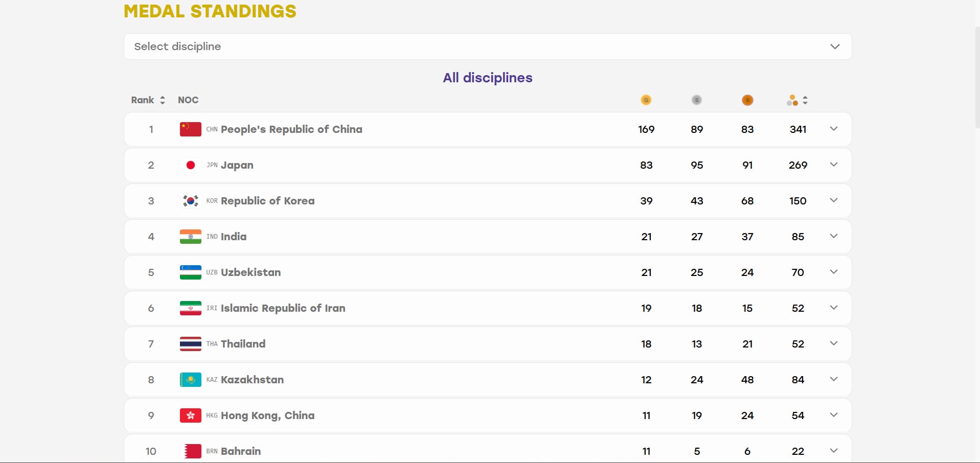Expand the Kazakhstan row details
This screenshot has width=980, height=463.
click(834, 379)
